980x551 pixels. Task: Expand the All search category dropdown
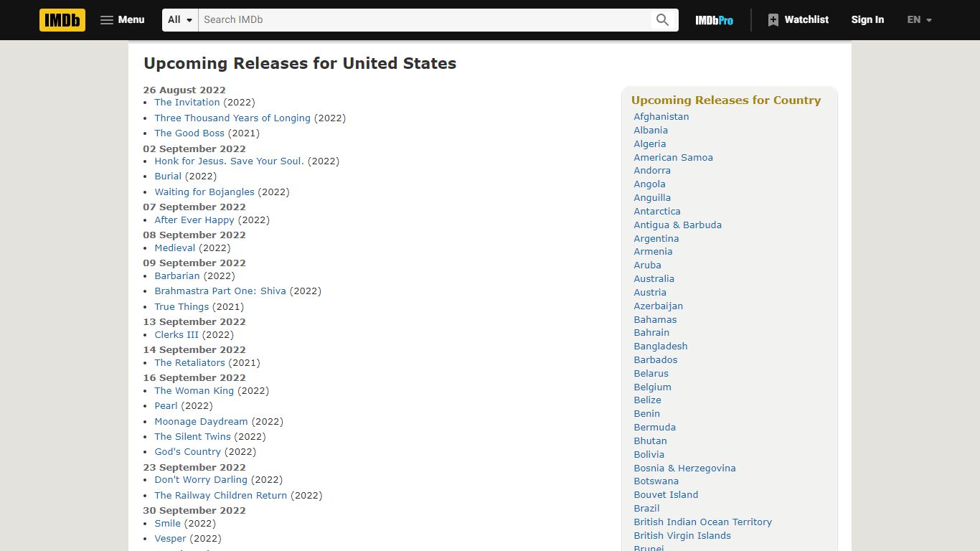click(x=180, y=20)
